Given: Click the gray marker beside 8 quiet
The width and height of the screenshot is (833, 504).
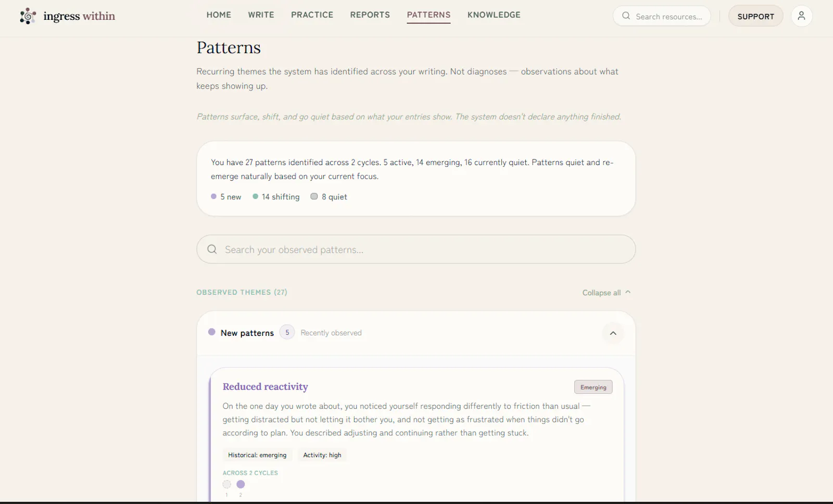Looking at the screenshot, I should click(314, 196).
